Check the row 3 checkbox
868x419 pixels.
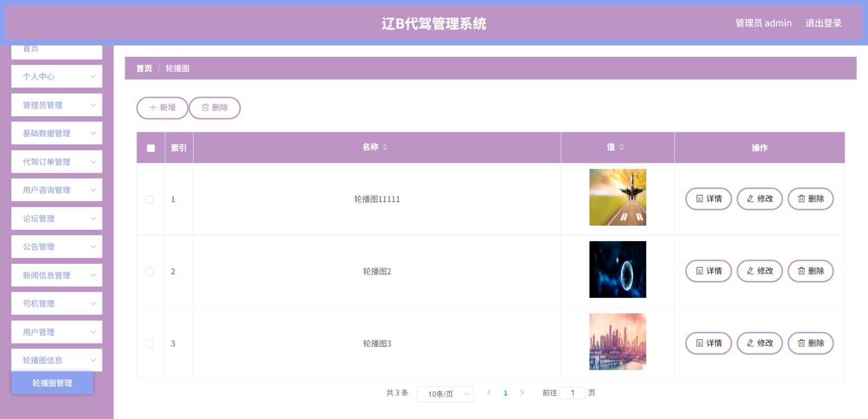pyautogui.click(x=150, y=344)
